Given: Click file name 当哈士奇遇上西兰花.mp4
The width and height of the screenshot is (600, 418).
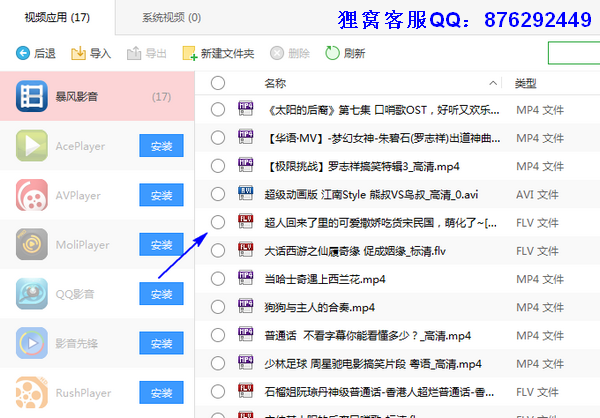Looking at the screenshot, I should coord(325,279).
